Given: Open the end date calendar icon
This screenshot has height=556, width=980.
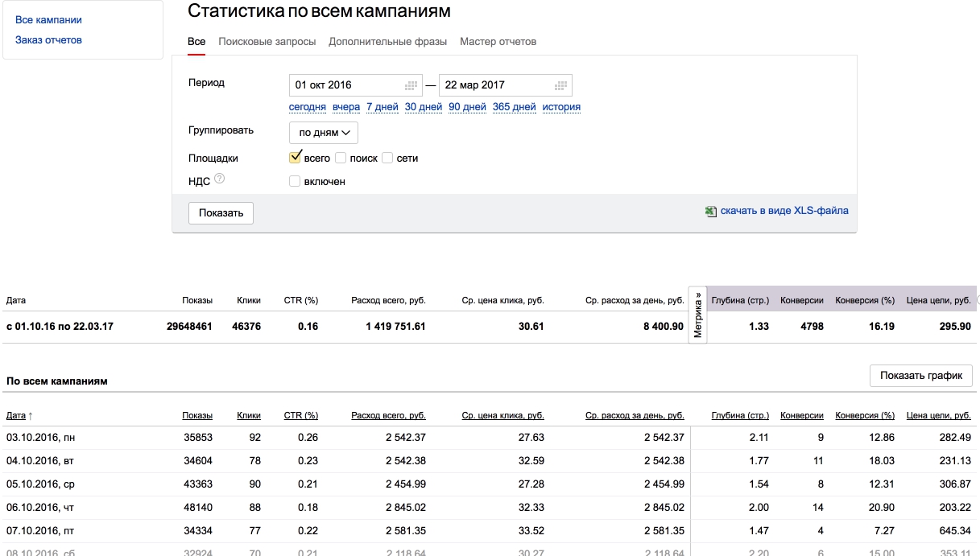Looking at the screenshot, I should 560,85.
